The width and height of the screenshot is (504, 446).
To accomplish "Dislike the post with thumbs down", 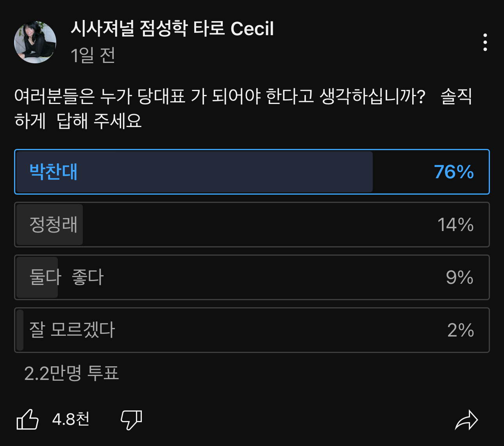I will click(x=131, y=420).
